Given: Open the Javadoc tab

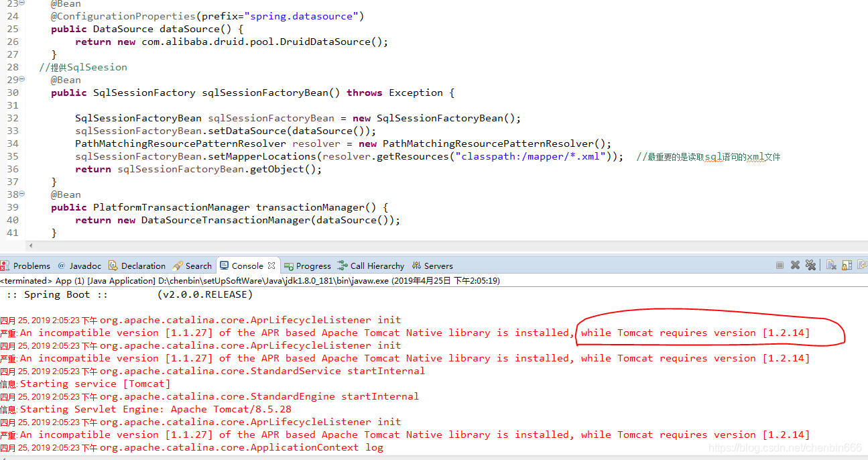Looking at the screenshot, I should [x=80, y=266].
